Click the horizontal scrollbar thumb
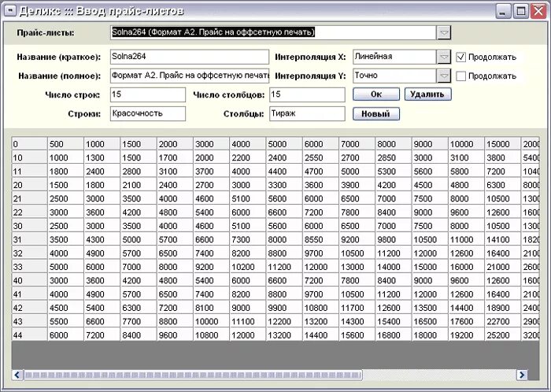Image resolution: width=551 pixels, height=392 pixels. point(193,375)
